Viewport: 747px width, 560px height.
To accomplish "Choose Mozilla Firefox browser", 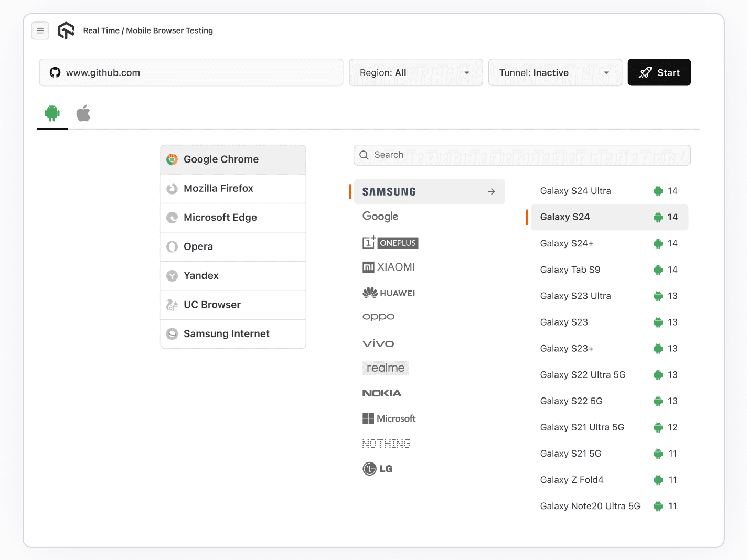I will tap(233, 189).
